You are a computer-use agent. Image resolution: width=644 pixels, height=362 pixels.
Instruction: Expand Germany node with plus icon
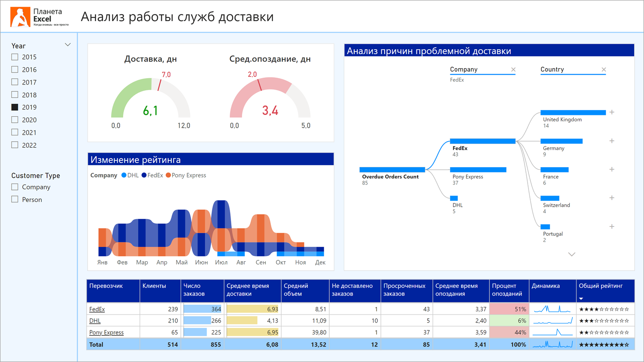(x=612, y=141)
